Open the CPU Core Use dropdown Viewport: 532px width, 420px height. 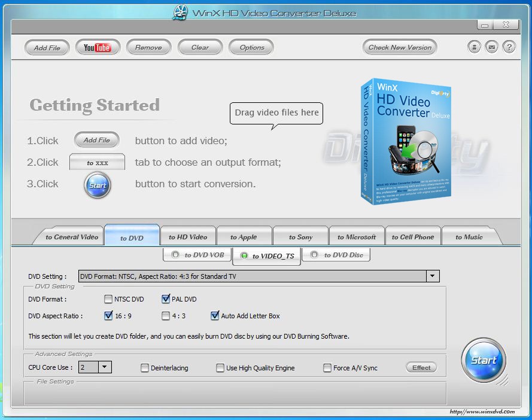pos(105,367)
